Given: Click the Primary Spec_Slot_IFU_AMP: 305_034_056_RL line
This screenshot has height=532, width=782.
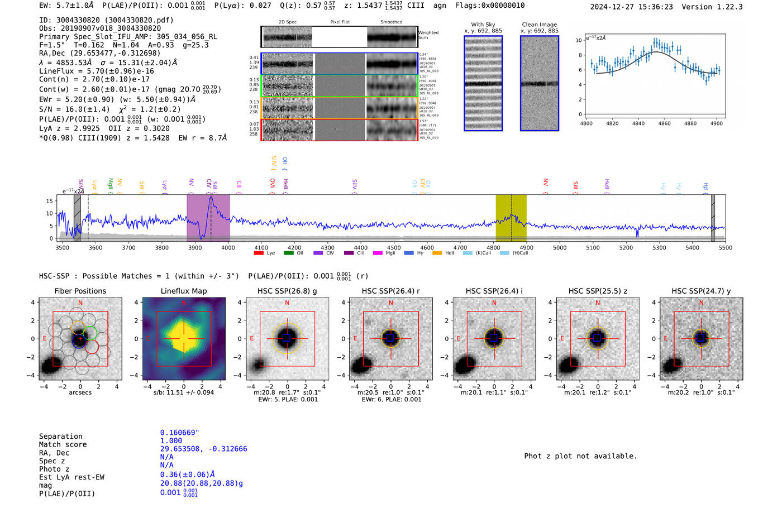Looking at the screenshot, I should point(128,37).
